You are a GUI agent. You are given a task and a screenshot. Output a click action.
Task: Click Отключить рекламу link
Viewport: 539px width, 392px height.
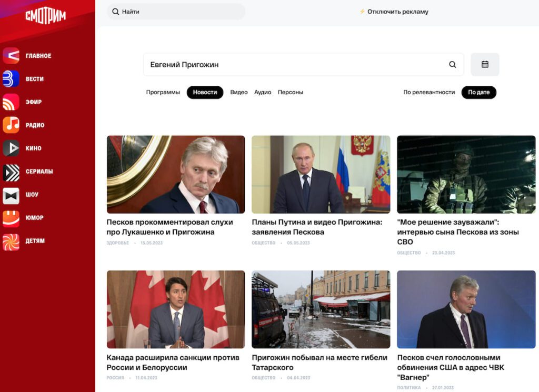[397, 12]
